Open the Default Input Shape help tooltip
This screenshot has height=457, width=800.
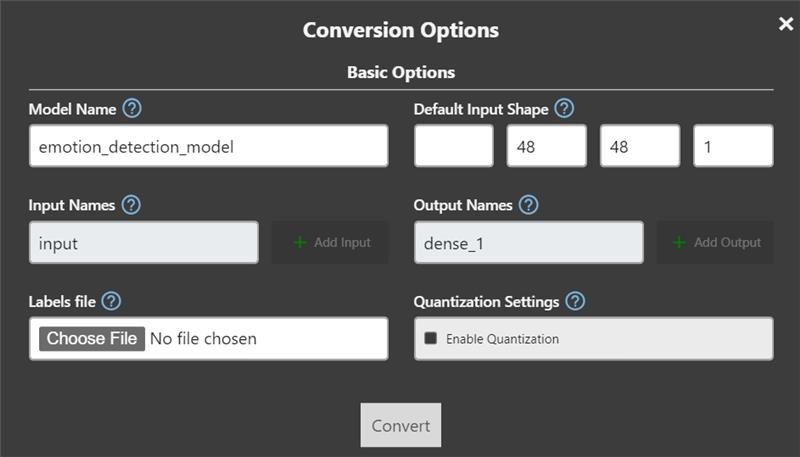click(x=564, y=109)
